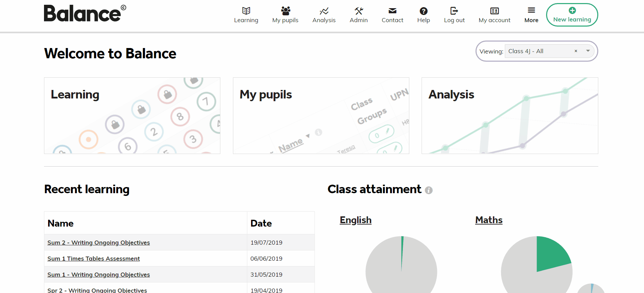Viewport: 644px width, 293px height.
Task: Open the English attainment heading link
Action: pos(355,220)
